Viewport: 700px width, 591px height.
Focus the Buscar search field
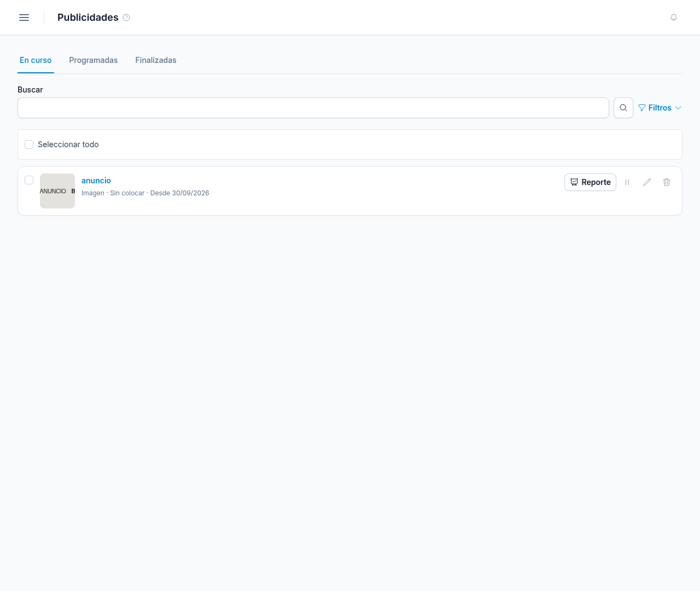click(x=313, y=108)
